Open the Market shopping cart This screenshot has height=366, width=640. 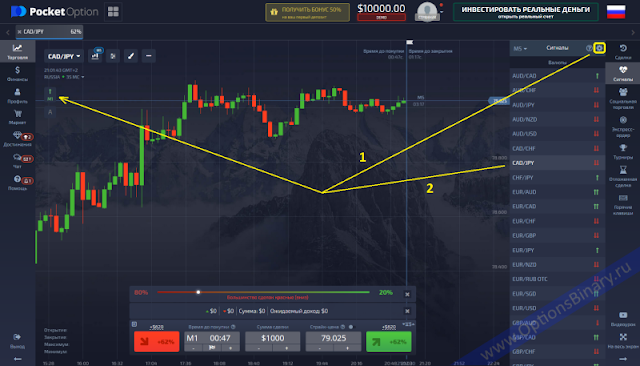click(17, 117)
